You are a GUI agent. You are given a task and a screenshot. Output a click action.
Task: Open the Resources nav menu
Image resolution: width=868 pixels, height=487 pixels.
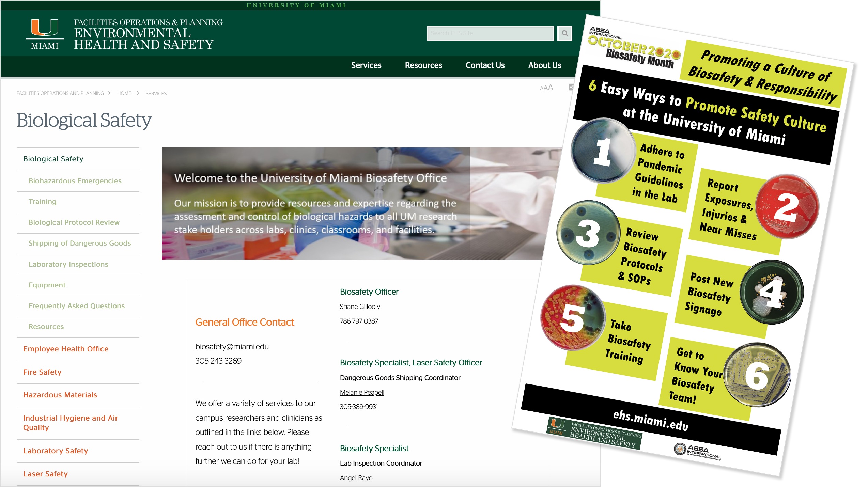(423, 65)
